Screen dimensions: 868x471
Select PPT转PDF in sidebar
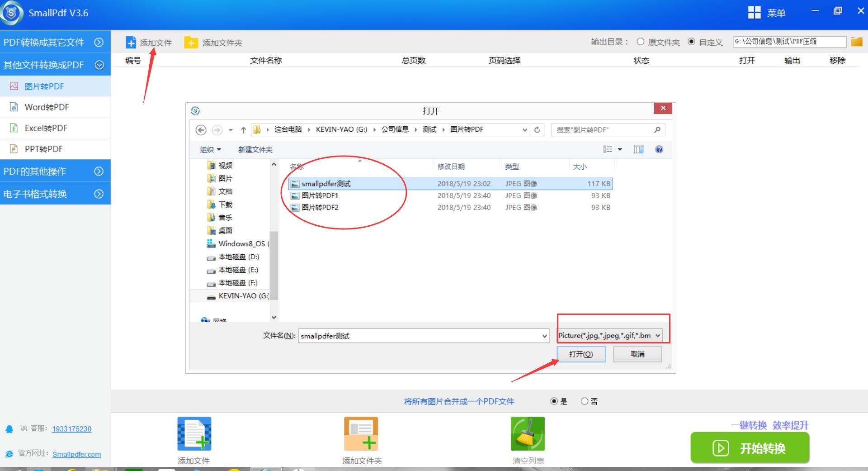point(55,149)
